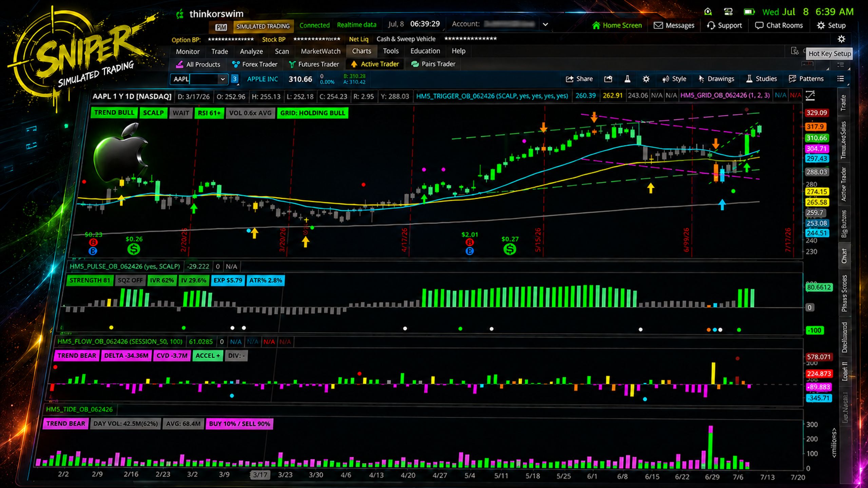Click the thinkorswim logo icon
Screen dimensions: 868x488
coord(180,14)
